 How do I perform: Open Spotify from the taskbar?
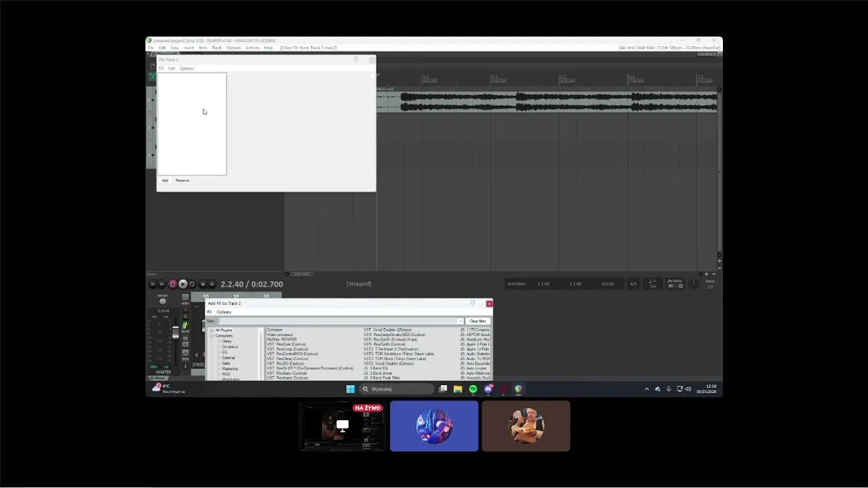(473, 389)
